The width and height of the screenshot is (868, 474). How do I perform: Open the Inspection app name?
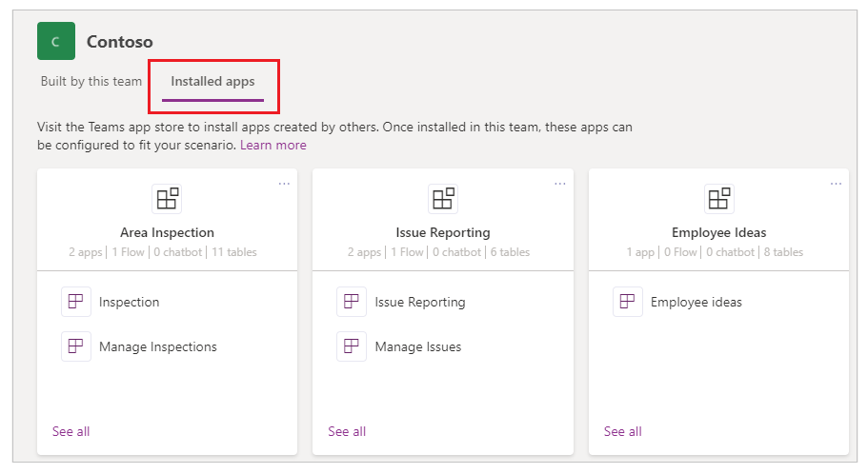click(x=129, y=302)
